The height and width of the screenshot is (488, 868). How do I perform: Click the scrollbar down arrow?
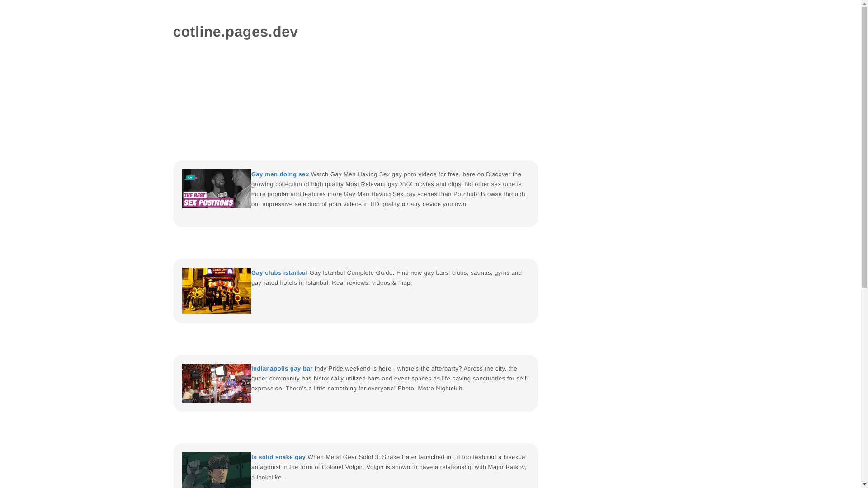864,484
